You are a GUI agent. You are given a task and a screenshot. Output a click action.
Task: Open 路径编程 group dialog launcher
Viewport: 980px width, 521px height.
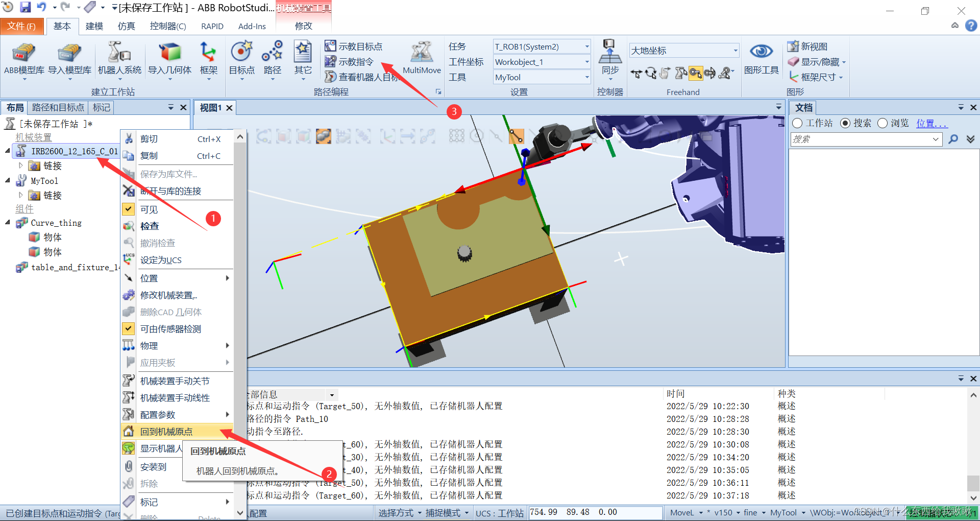tap(438, 92)
